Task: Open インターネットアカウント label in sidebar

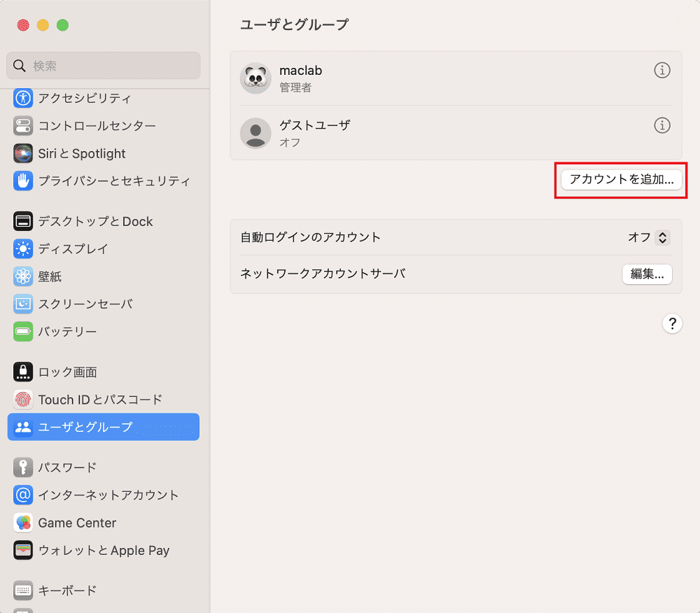Action: [108, 495]
